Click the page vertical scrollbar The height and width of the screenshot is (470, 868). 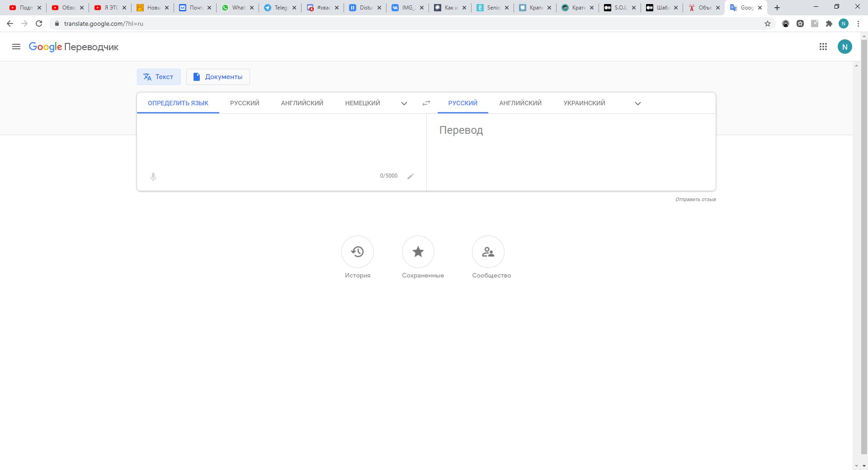(x=864, y=247)
